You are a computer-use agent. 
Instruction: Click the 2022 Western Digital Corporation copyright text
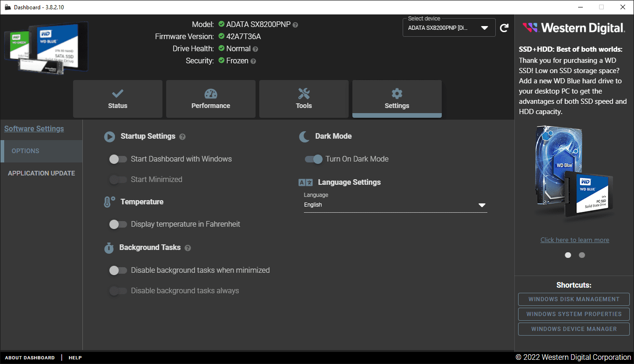coord(573,357)
